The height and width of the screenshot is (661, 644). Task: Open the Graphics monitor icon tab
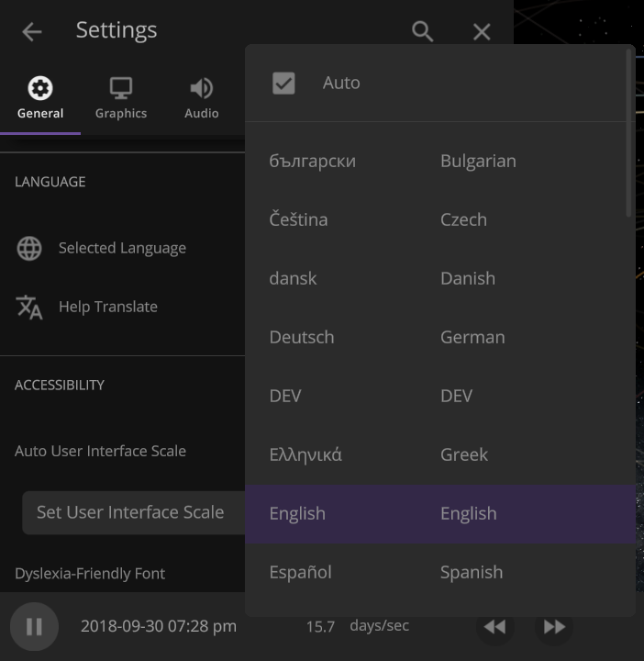(121, 88)
